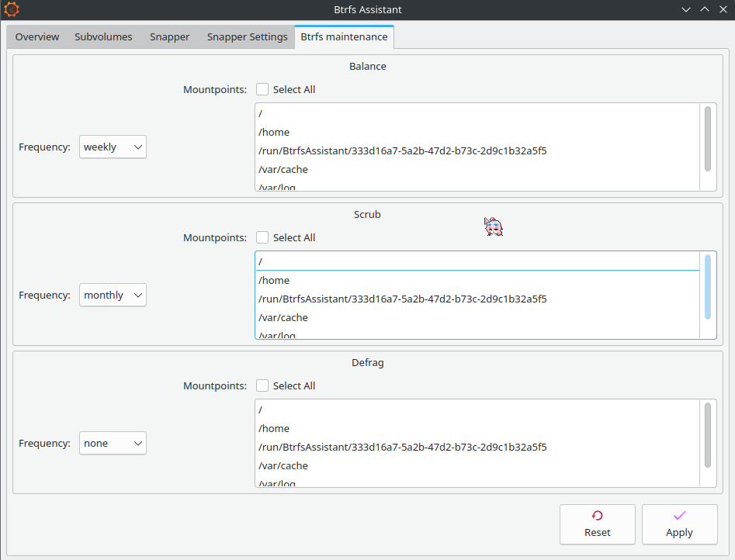
Task: Click the Reset button's red arrow icon
Action: coord(597,516)
